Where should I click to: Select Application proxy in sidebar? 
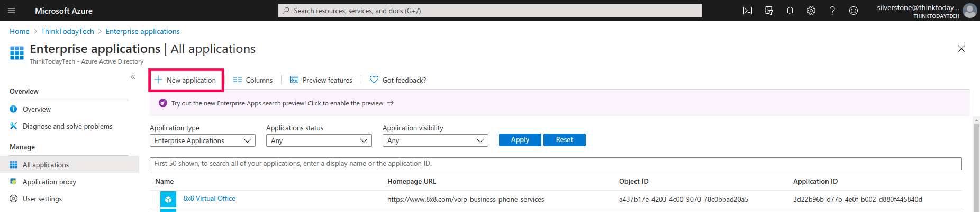point(49,182)
